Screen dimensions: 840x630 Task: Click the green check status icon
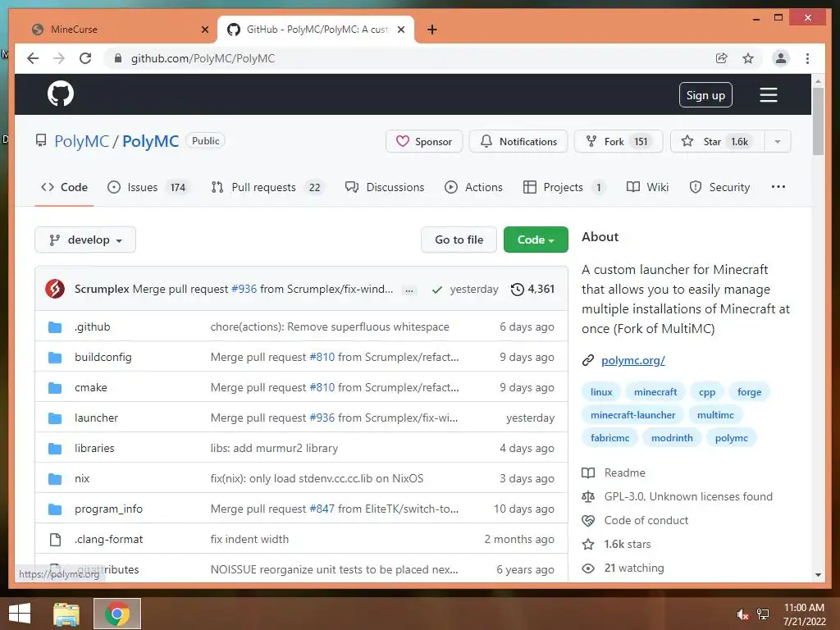[437, 290]
